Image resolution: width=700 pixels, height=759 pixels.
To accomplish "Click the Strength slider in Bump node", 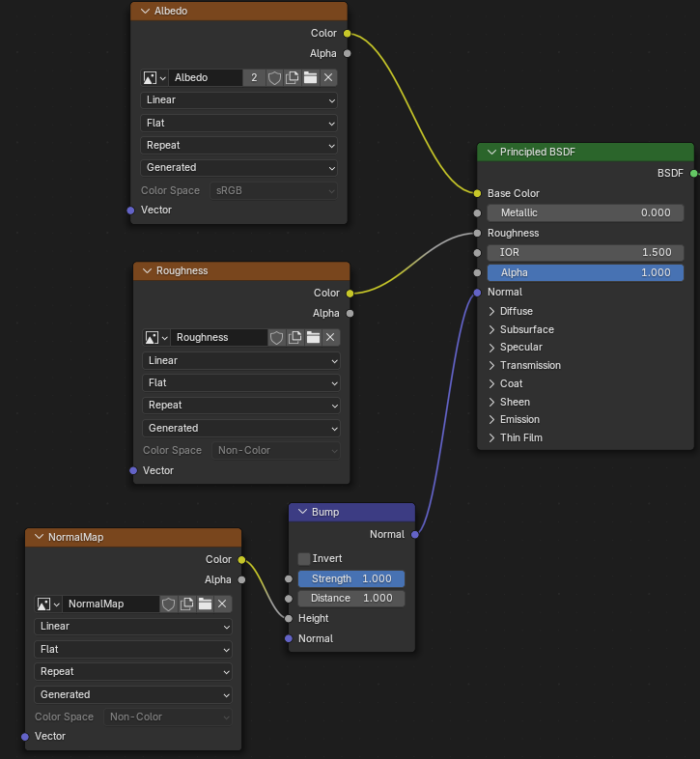I will 350,578.
